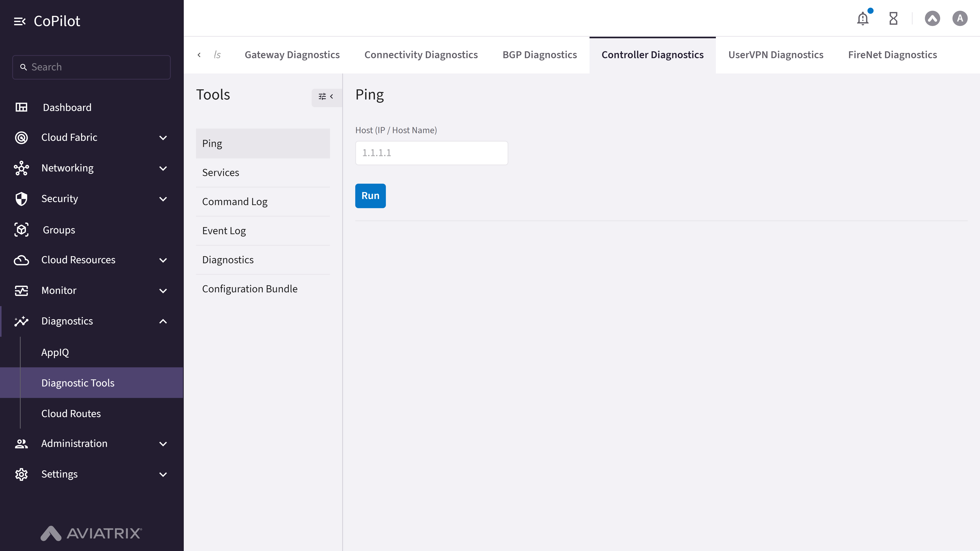980x551 pixels.
Task: Expand the Monitor section chevron
Action: pos(163,291)
